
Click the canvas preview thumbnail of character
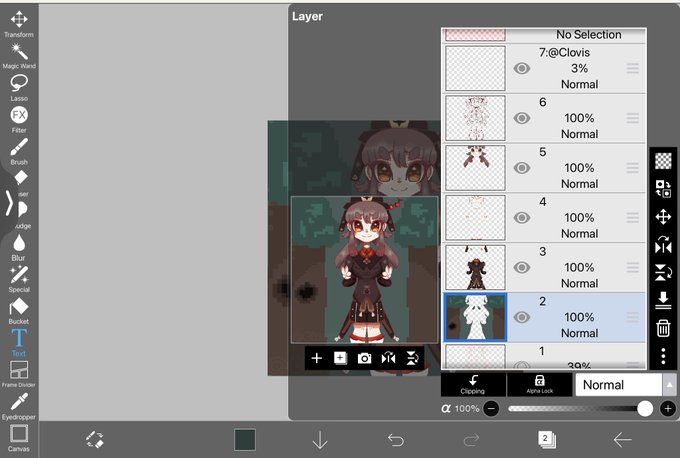(365, 269)
